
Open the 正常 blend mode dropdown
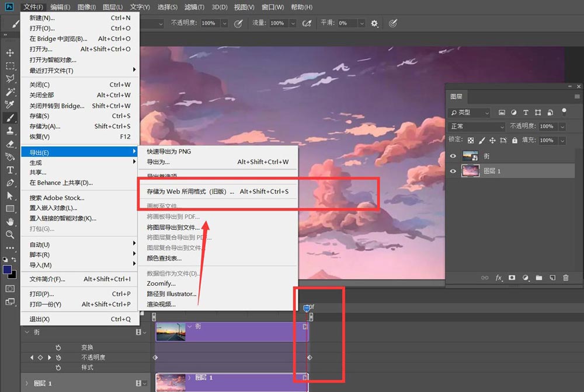tap(477, 127)
